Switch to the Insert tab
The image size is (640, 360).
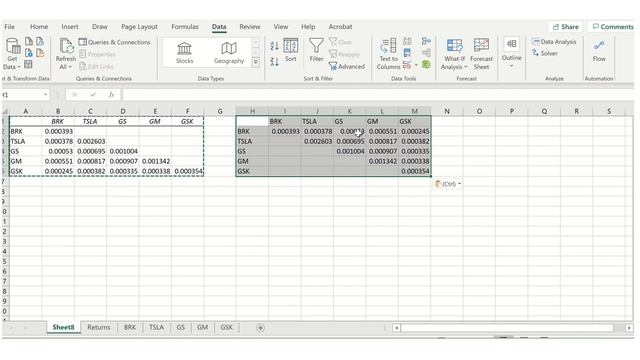click(x=70, y=27)
